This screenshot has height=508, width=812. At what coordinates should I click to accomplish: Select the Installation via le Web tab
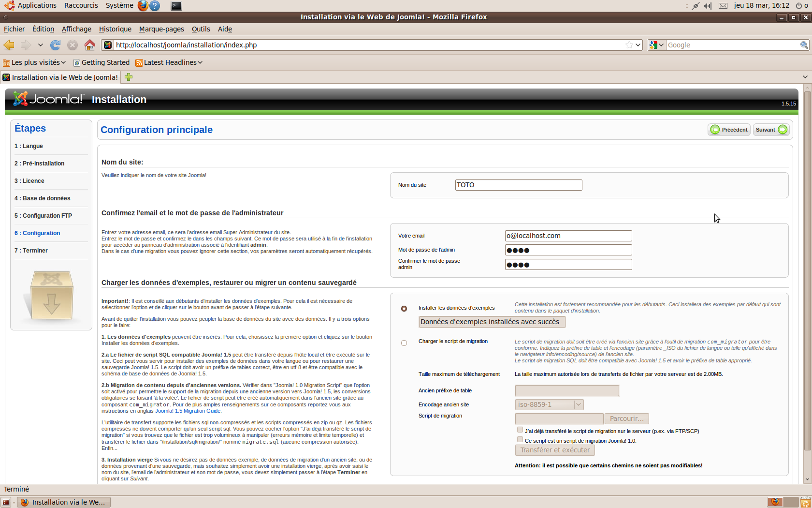60,77
